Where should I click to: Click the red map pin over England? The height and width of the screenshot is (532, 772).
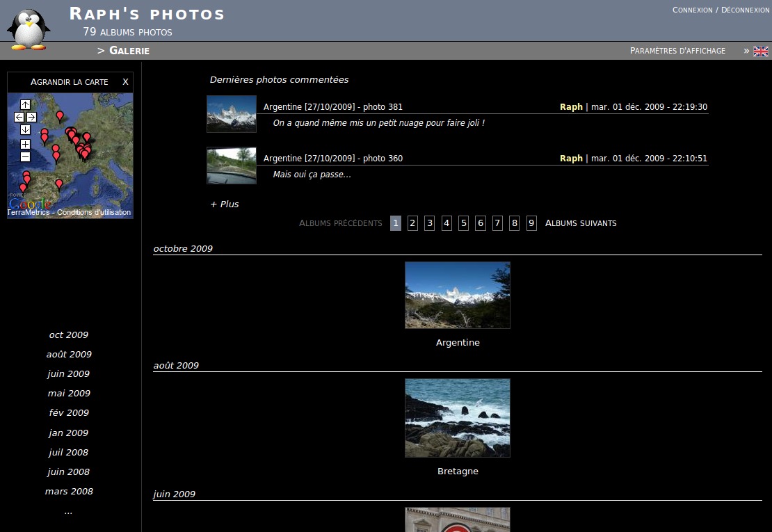pyautogui.click(x=60, y=115)
